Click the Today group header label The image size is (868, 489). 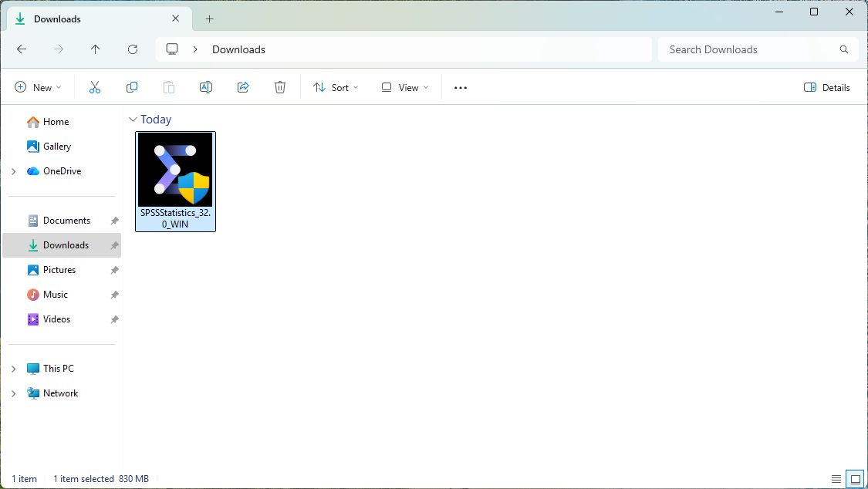pos(156,120)
